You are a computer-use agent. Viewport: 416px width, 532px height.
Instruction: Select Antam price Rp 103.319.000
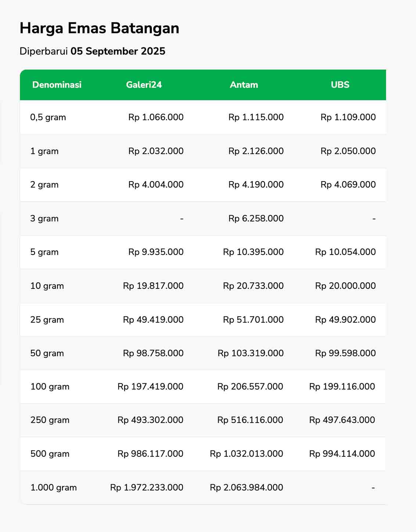(250, 353)
